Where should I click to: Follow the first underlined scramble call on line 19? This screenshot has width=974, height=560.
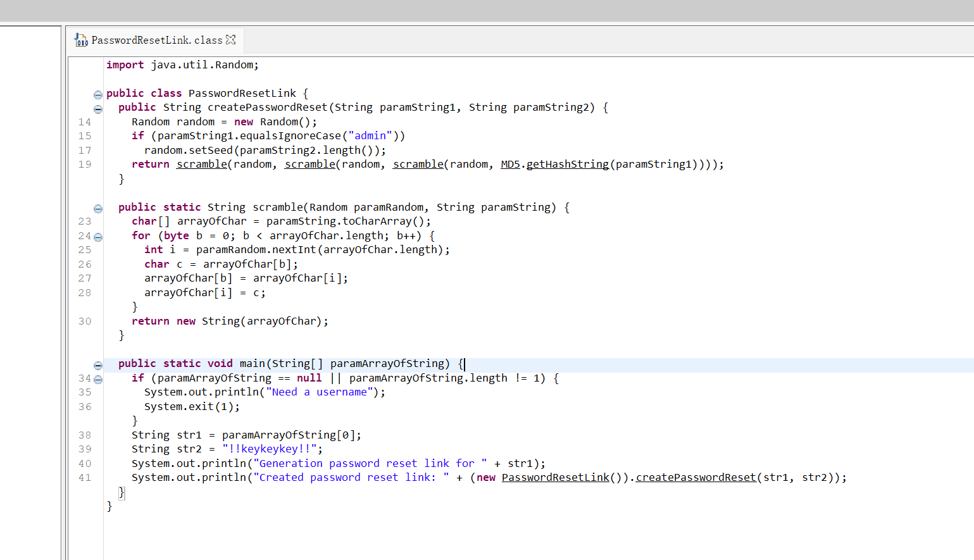point(201,165)
